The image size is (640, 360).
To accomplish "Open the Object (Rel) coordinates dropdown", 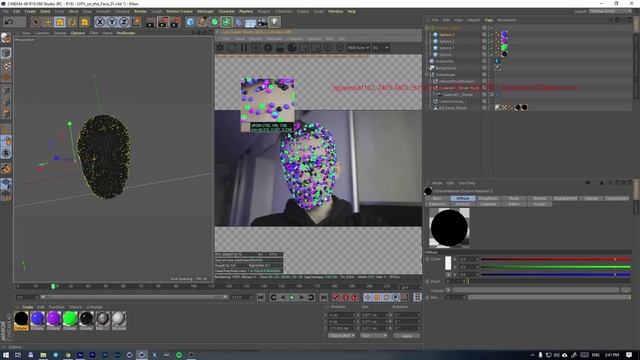I will click(x=342, y=336).
